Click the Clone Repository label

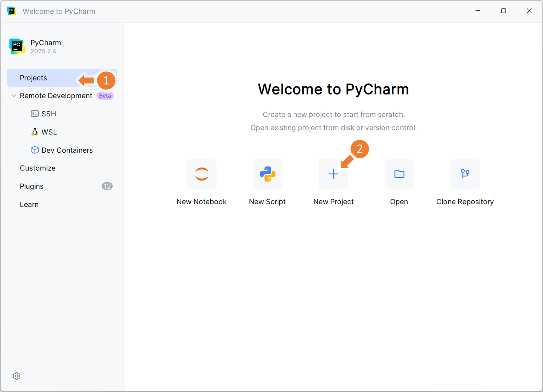pyautogui.click(x=465, y=201)
